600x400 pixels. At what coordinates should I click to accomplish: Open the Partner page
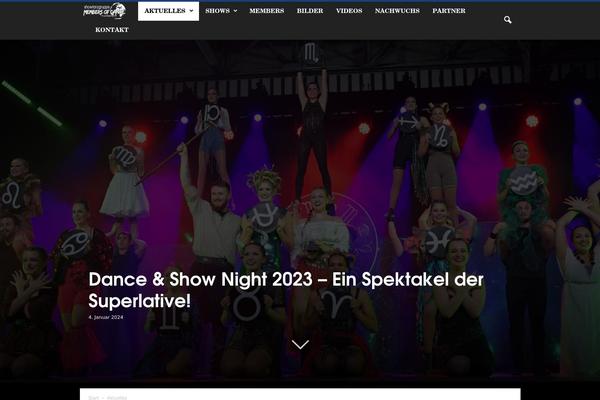[x=449, y=11]
